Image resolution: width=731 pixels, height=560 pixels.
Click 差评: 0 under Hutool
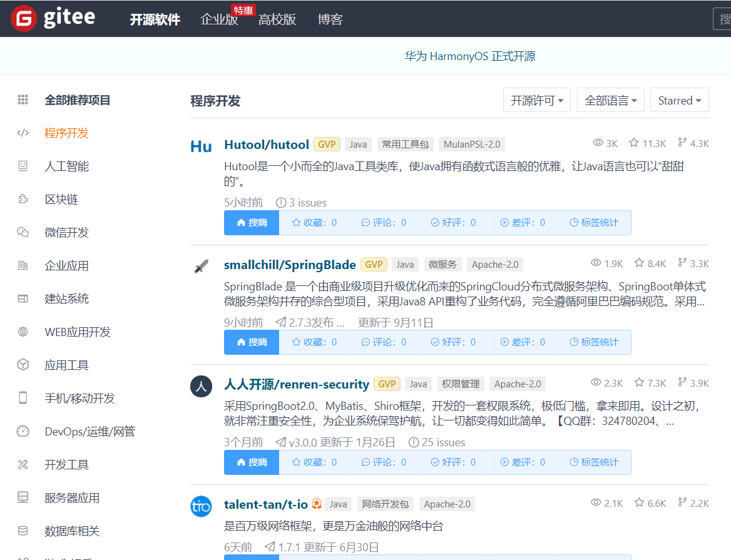click(522, 223)
